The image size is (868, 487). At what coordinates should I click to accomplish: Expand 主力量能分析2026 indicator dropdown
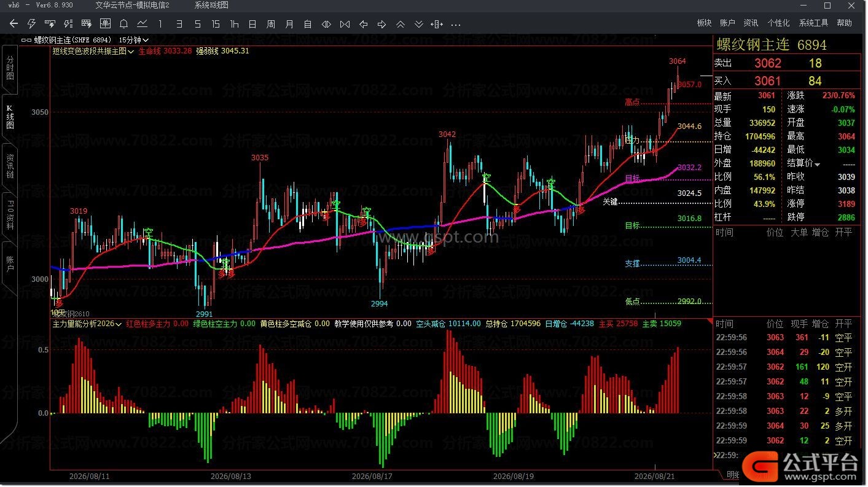pos(88,323)
